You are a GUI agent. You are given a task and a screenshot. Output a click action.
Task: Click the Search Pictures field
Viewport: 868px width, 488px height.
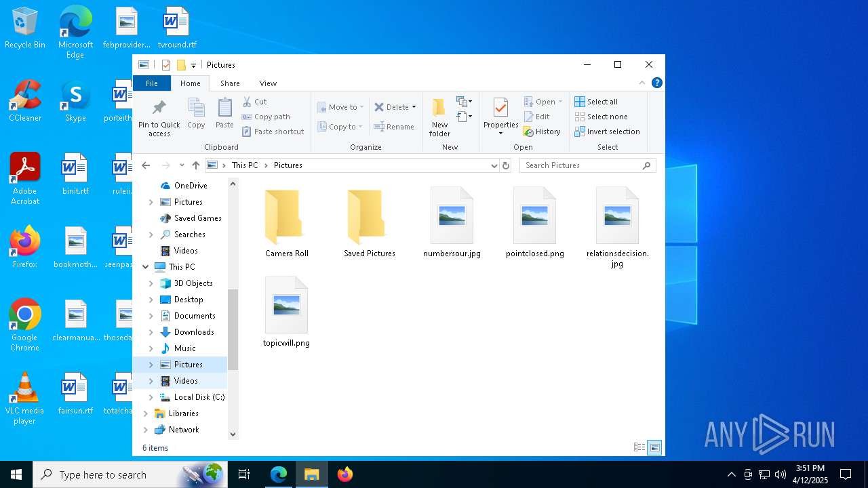point(588,165)
